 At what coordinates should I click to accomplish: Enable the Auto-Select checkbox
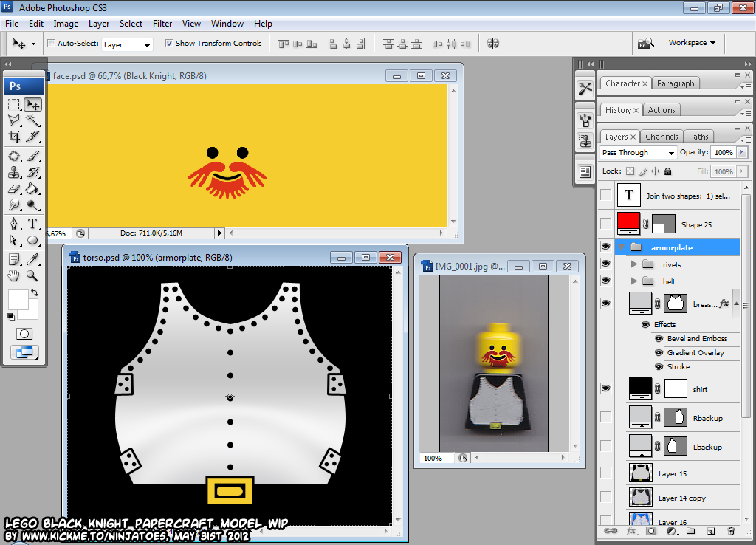(51, 44)
